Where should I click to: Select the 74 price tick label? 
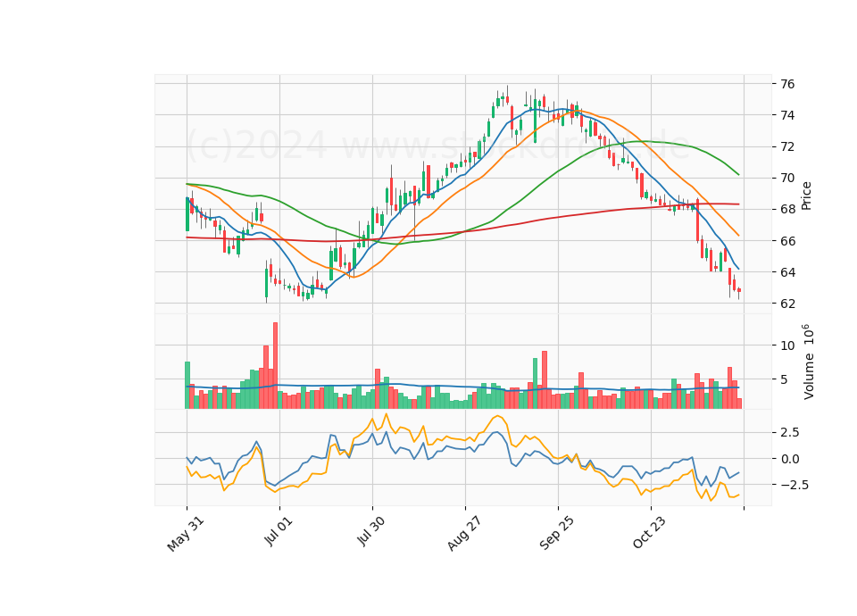click(x=787, y=115)
